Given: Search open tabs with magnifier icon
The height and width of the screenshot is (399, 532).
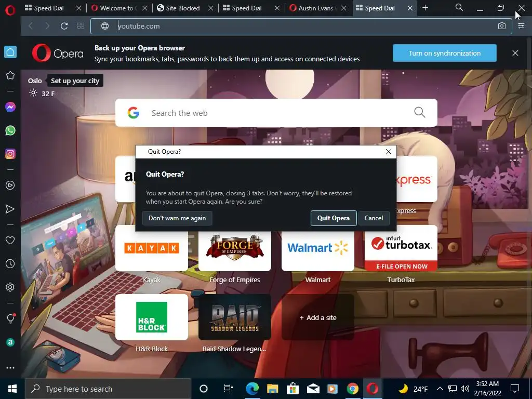Looking at the screenshot, I should click(x=459, y=7).
